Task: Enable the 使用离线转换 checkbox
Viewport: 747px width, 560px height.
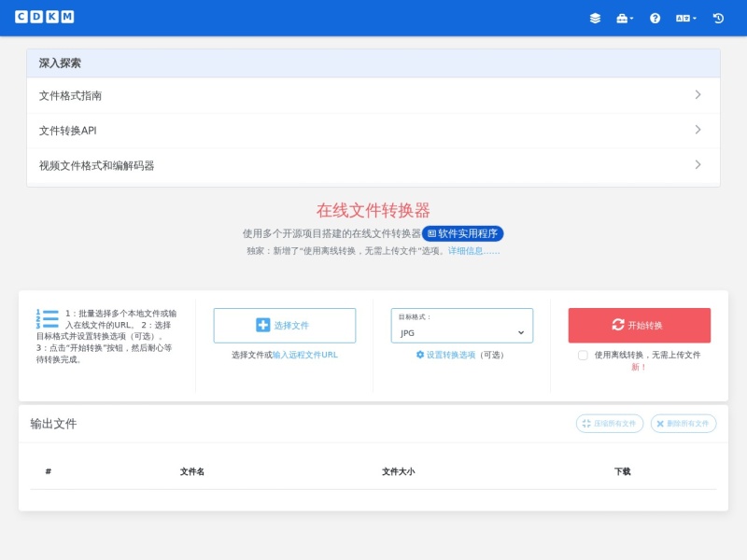Action: point(583,356)
